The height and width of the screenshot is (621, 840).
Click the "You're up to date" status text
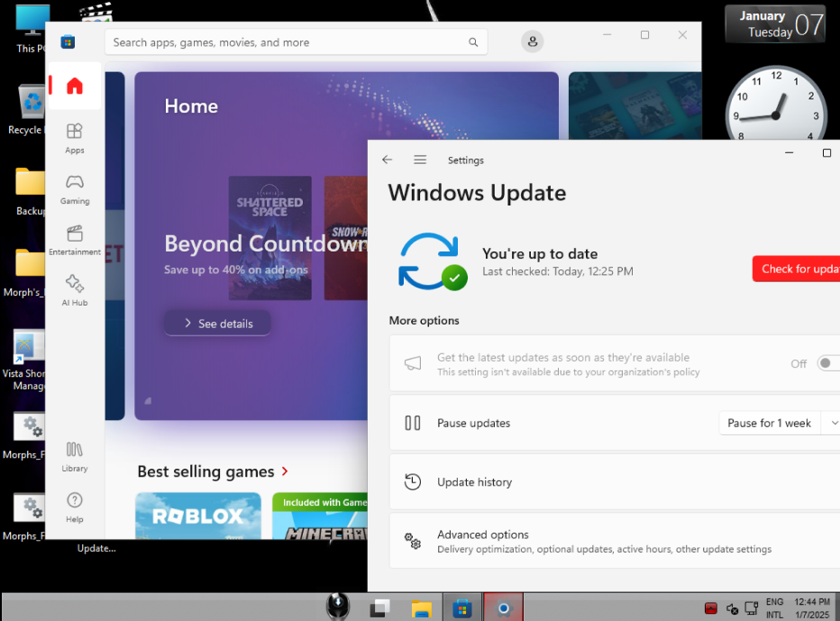click(540, 253)
